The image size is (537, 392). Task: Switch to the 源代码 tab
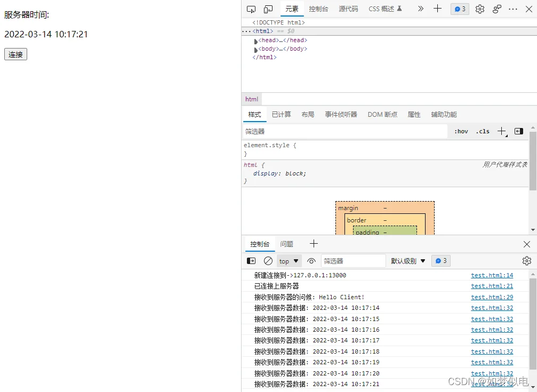pyautogui.click(x=348, y=9)
